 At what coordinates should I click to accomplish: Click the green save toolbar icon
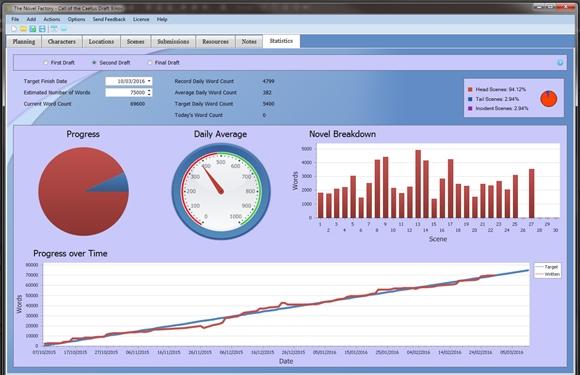pos(33,29)
